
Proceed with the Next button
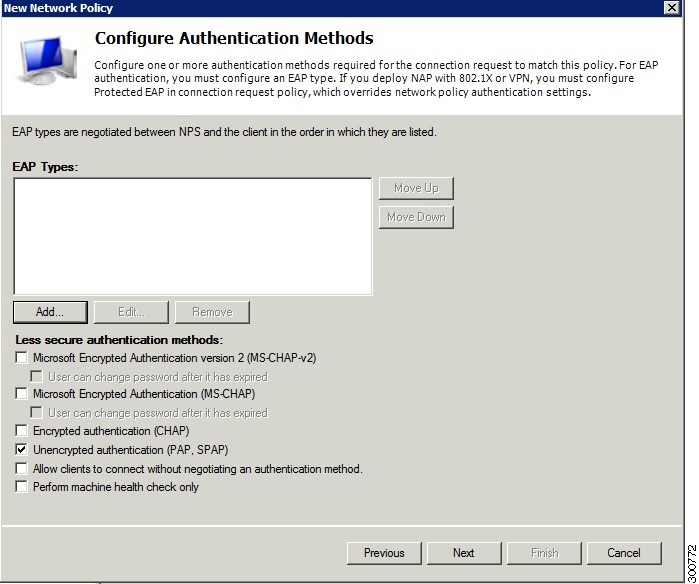[464, 553]
